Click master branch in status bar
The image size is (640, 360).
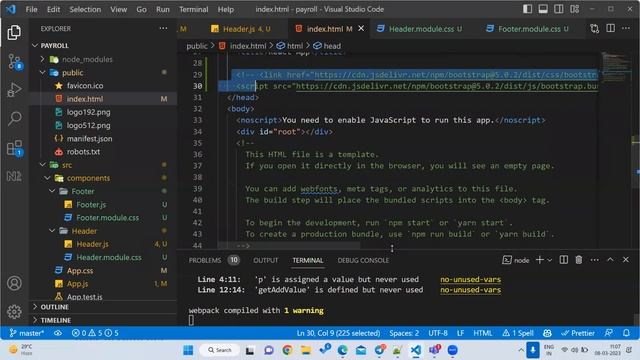[27, 333]
